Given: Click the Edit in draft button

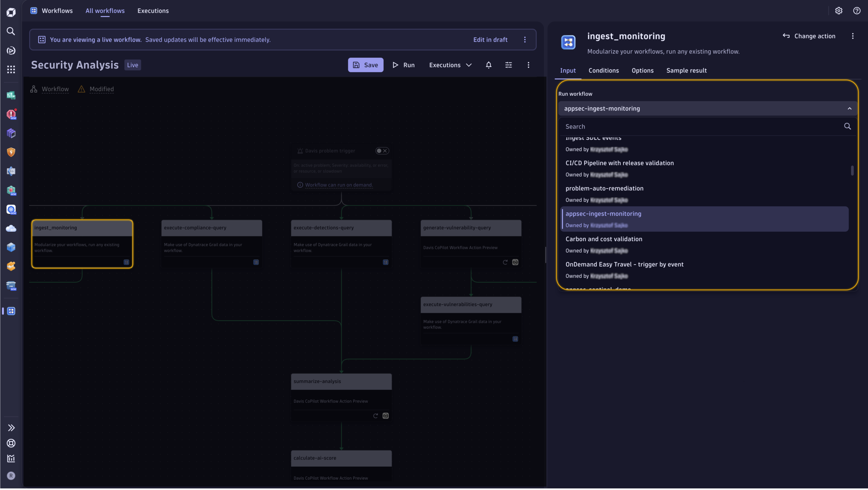Looking at the screenshot, I should [490, 39].
